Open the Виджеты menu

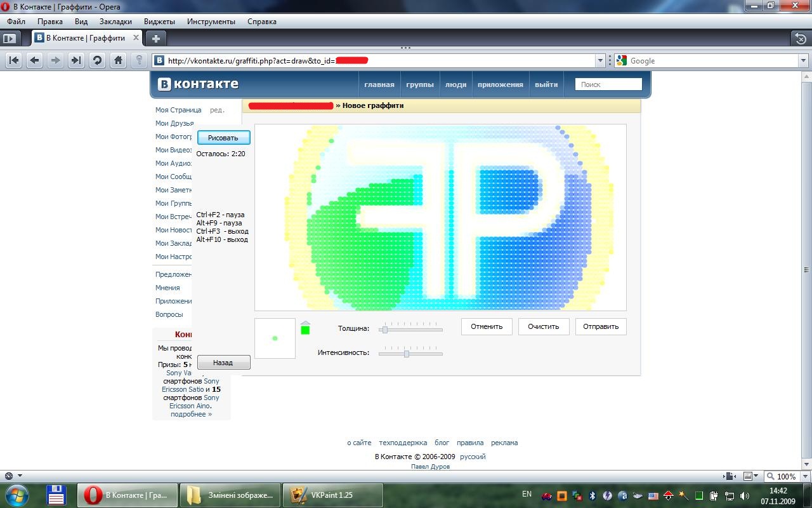159,21
